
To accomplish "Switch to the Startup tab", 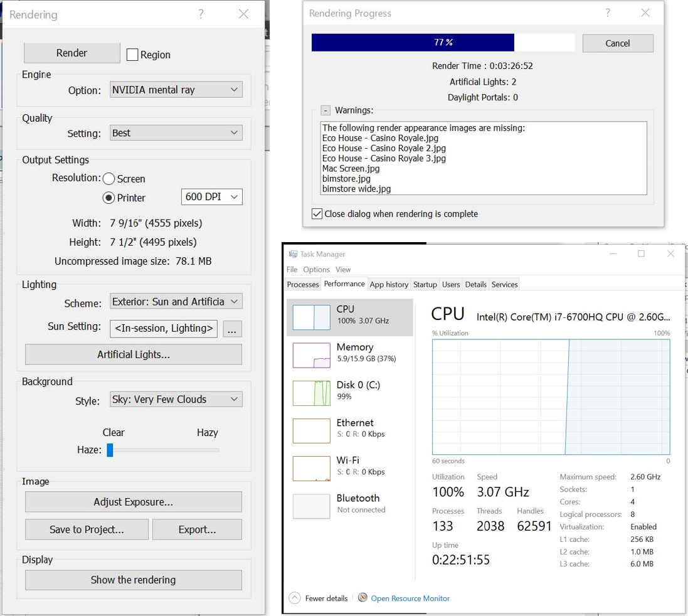I will point(425,284).
